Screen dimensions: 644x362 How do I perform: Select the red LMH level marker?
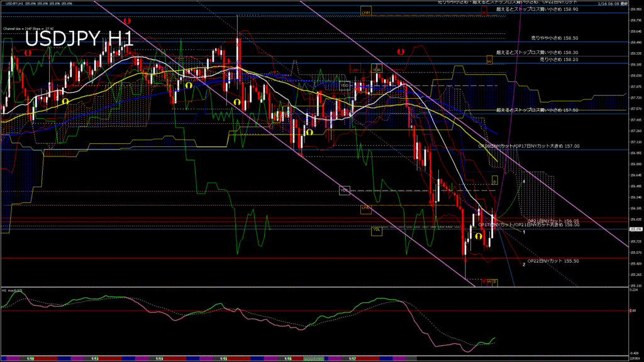[355, 70]
